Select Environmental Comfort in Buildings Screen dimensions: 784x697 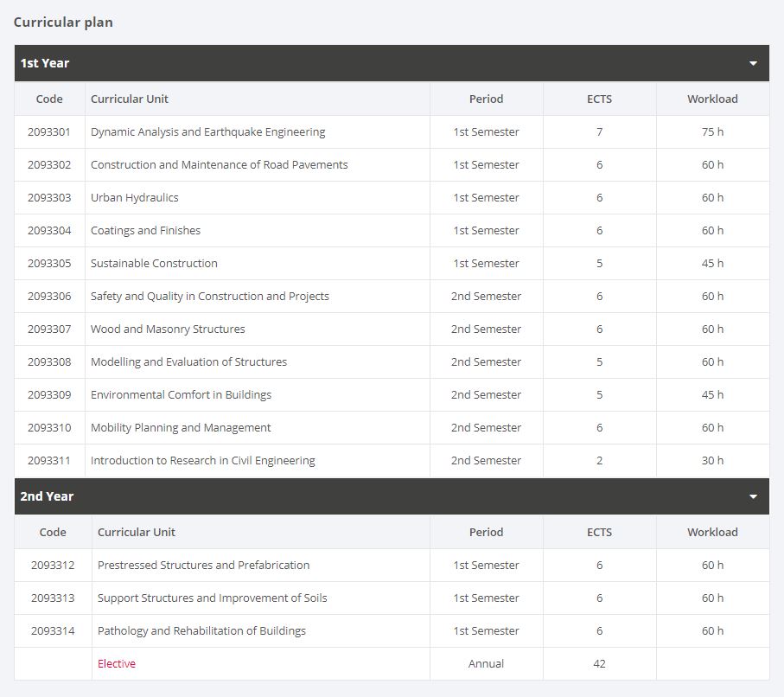coord(181,395)
